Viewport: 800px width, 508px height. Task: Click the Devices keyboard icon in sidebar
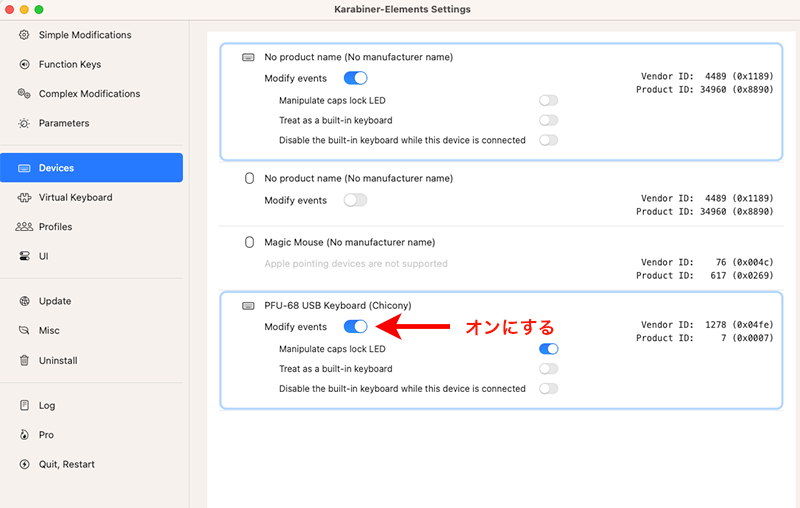coord(24,168)
